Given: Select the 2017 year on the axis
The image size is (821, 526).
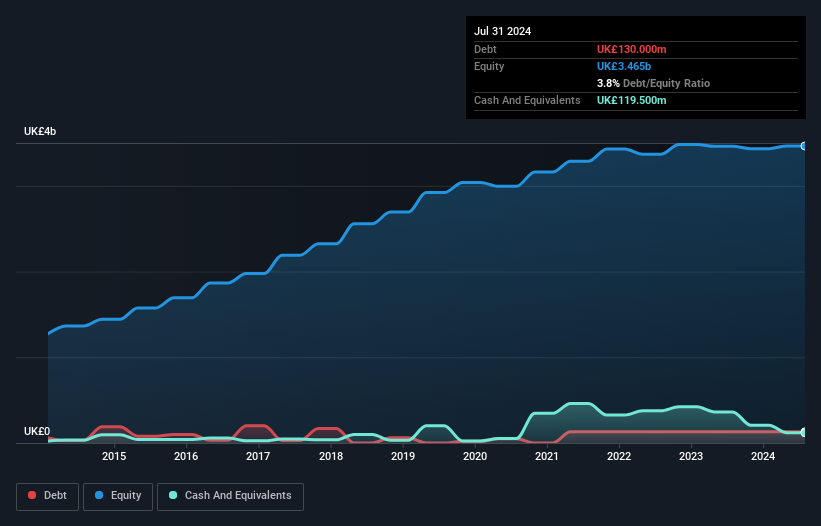Looking at the screenshot, I should click(x=258, y=457).
